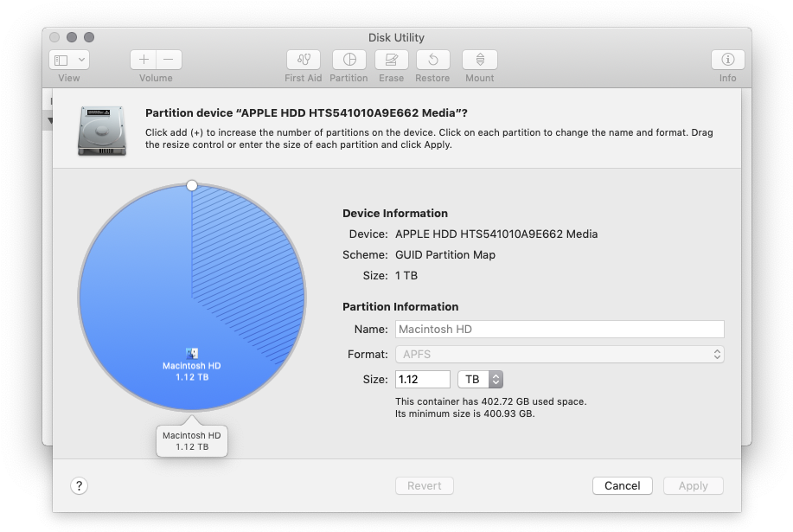Select the Erase toolbar icon
This screenshot has width=793, height=532.
coord(392,60)
